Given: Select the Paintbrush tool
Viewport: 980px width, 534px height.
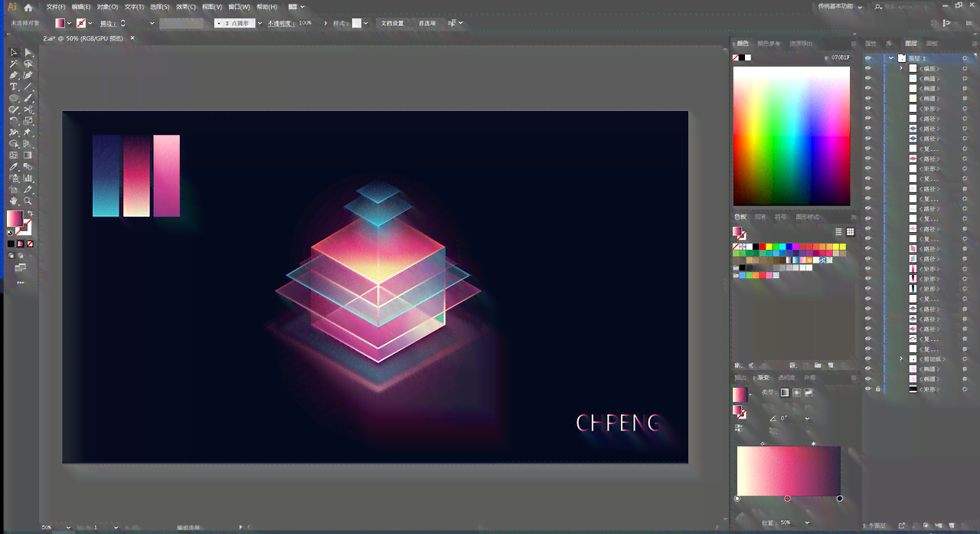Looking at the screenshot, I should click(28, 99).
